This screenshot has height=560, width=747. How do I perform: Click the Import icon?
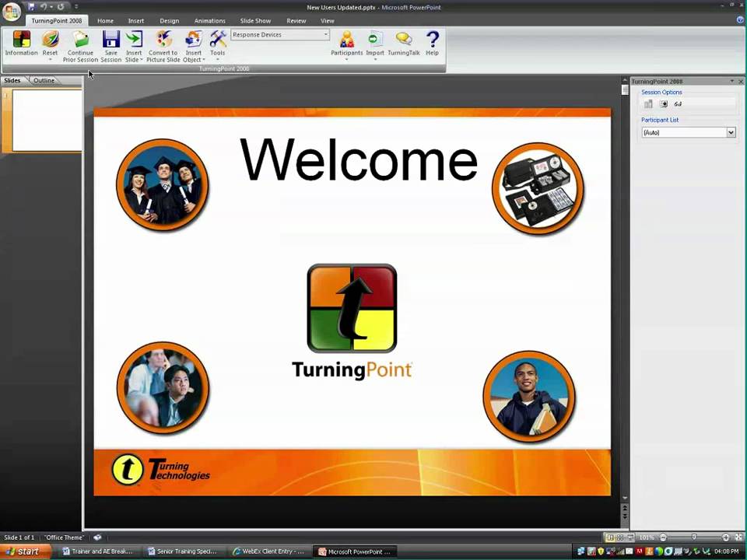coord(375,39)
